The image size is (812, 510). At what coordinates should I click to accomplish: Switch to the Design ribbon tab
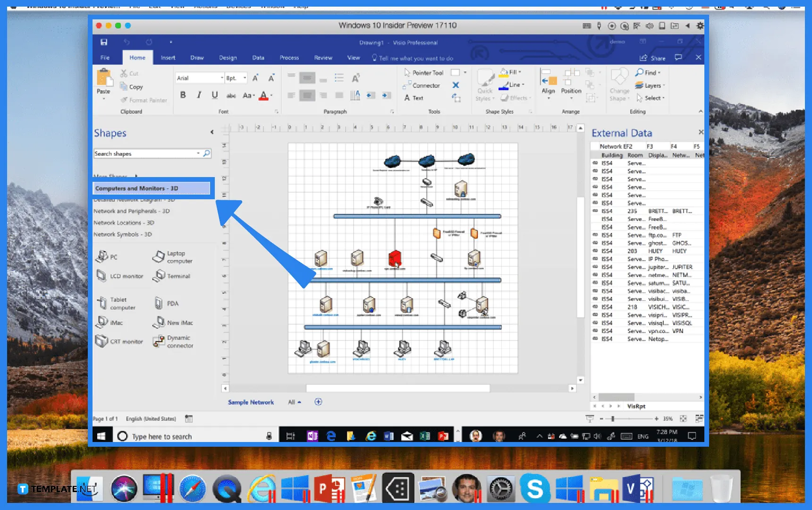pos(228,58)
